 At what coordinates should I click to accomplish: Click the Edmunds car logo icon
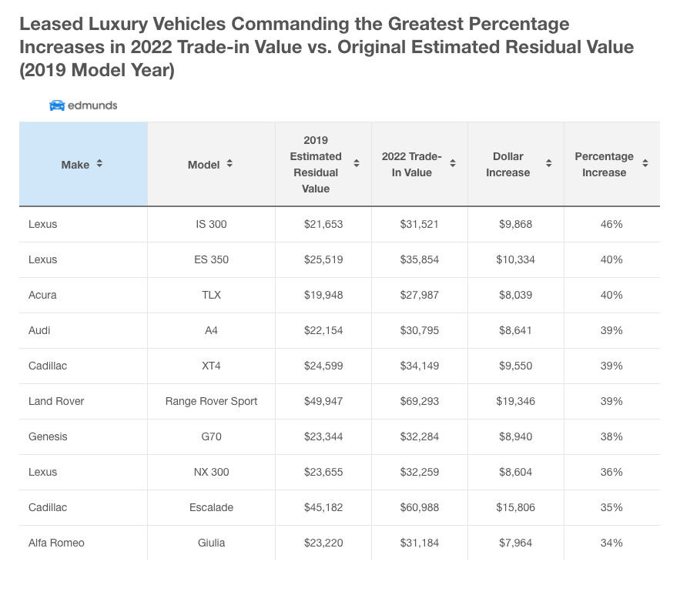(x=57, y=105)
